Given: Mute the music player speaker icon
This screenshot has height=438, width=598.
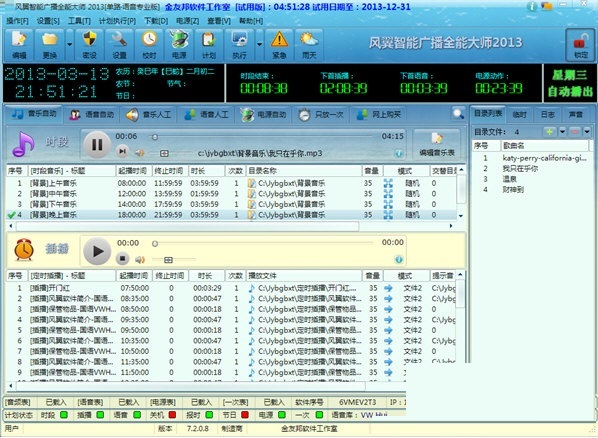Looking at the screenshot, I should pyautogui.click(x=140, y=153).
